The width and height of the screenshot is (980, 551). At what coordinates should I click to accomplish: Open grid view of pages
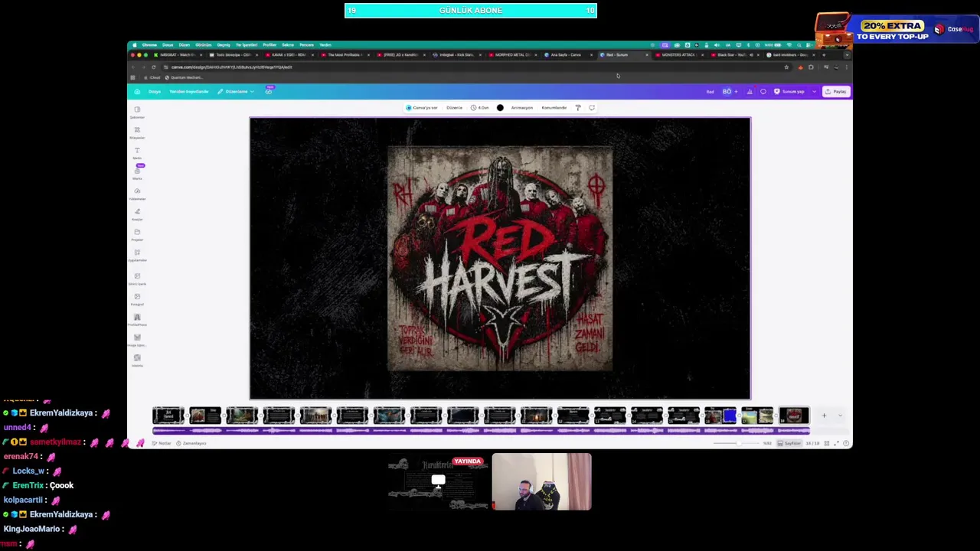pos(826,443)
